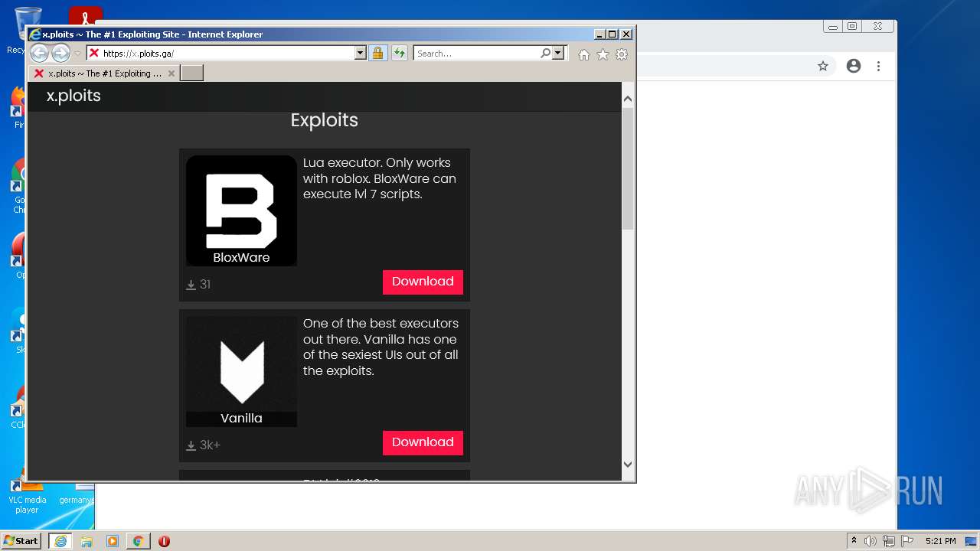Viewport: 980px width, 551px height.
Task: Click the page scrollbar down arrow
Action: [628, 464]
